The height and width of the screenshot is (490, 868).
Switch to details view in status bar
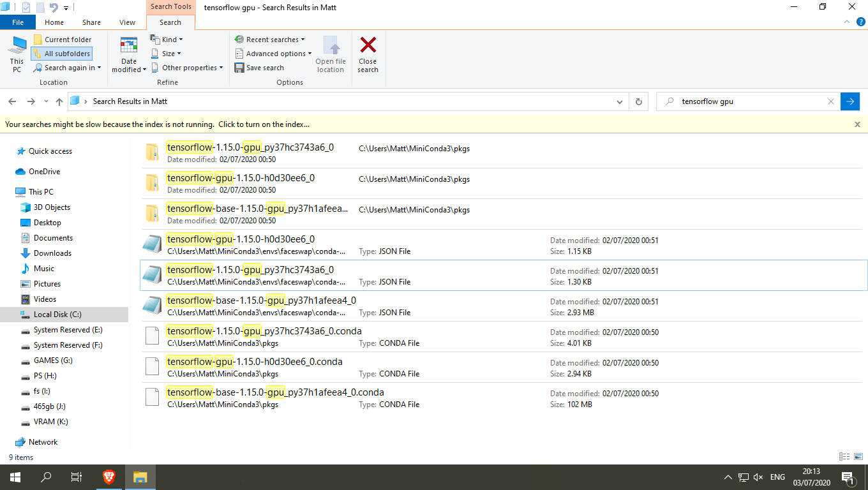coord(844,457)
